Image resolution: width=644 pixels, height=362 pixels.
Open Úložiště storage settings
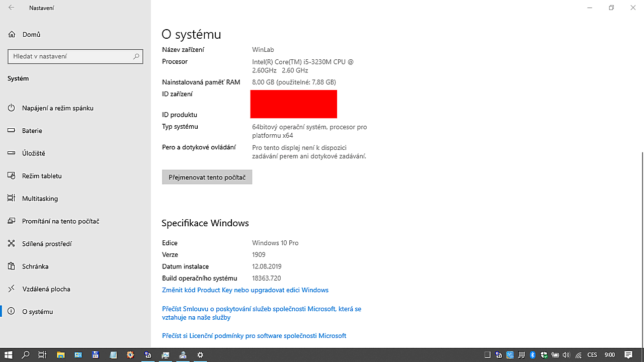(x=33, y=153)
